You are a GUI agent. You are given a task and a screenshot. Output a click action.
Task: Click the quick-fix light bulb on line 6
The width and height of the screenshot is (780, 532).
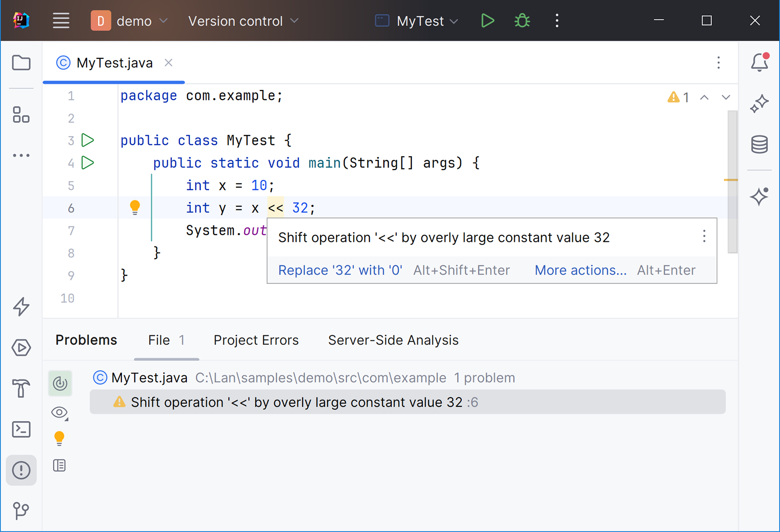tap(135, 207)
